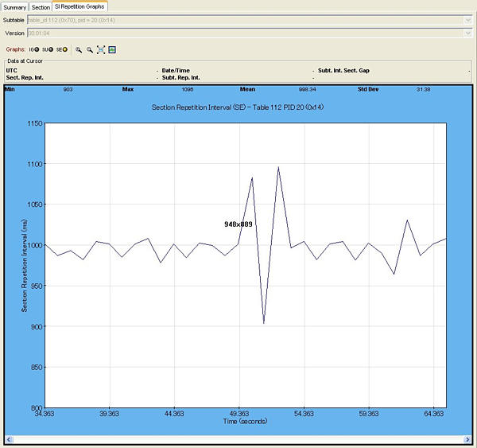Open the Version dropdown arrow
This screenshot has height=448, width=477.
[x=467, y=33]
